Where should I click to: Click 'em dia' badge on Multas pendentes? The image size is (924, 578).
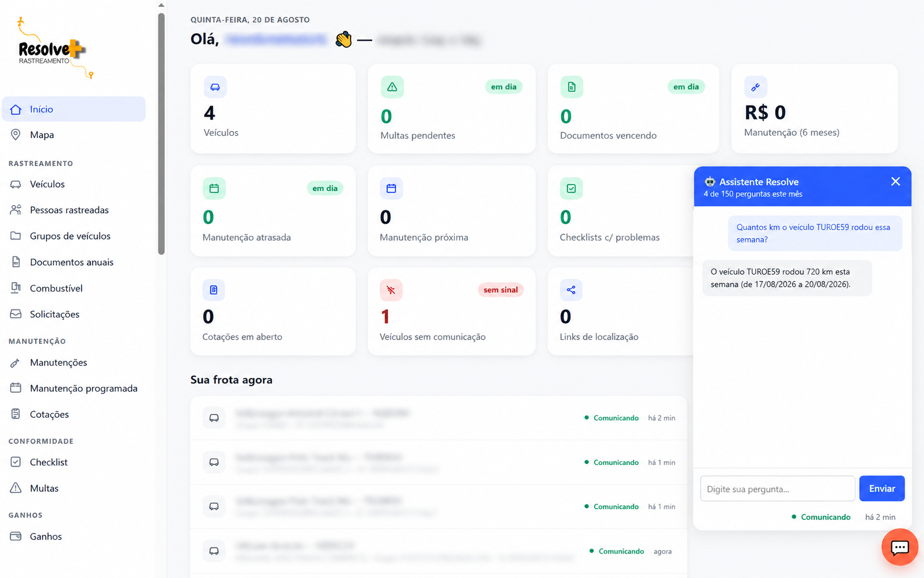[x=503, y=87]
